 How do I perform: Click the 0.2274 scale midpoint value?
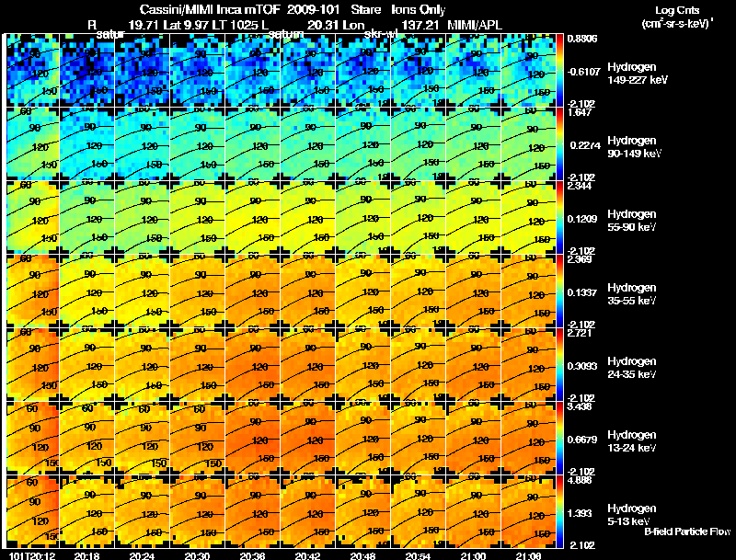coord(585,145)
